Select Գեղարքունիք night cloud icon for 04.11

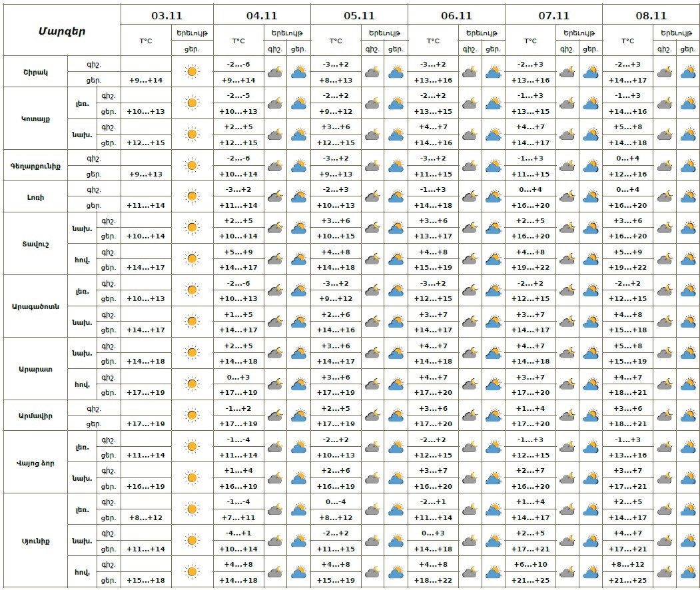click(x=275, y=165)
